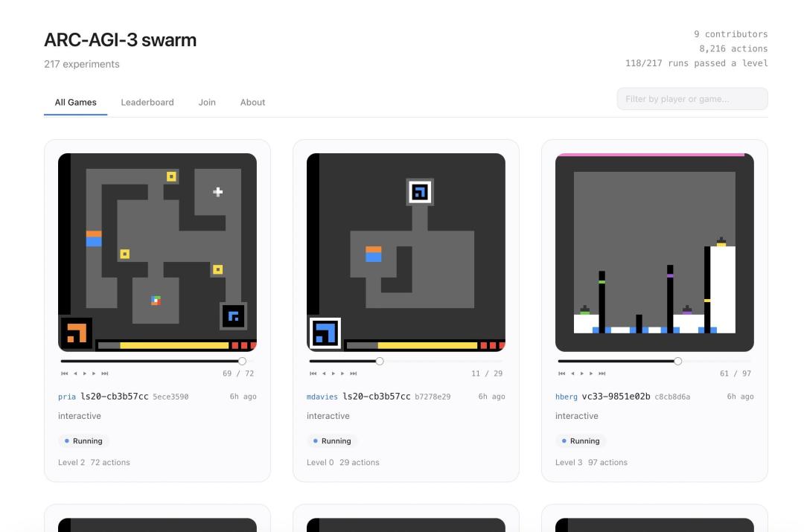Click the vc33-9851e02b game name
This screenshot has height=532, width=804.
tap(610, 397)
